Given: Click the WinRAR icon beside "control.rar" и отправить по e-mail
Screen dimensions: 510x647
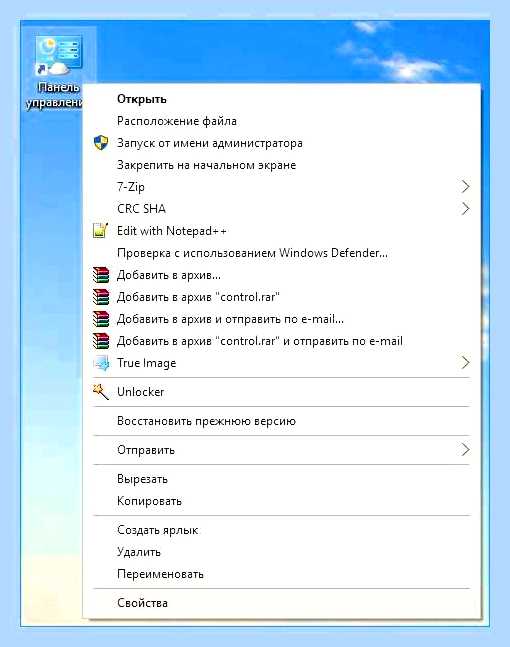Looking at the screenshot, I should coord(101,341).
